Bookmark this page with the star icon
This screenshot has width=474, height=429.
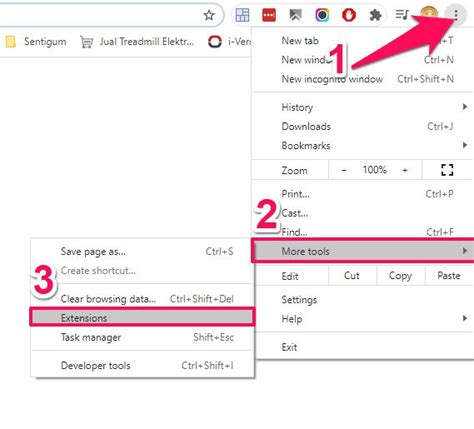coord(209,15)
